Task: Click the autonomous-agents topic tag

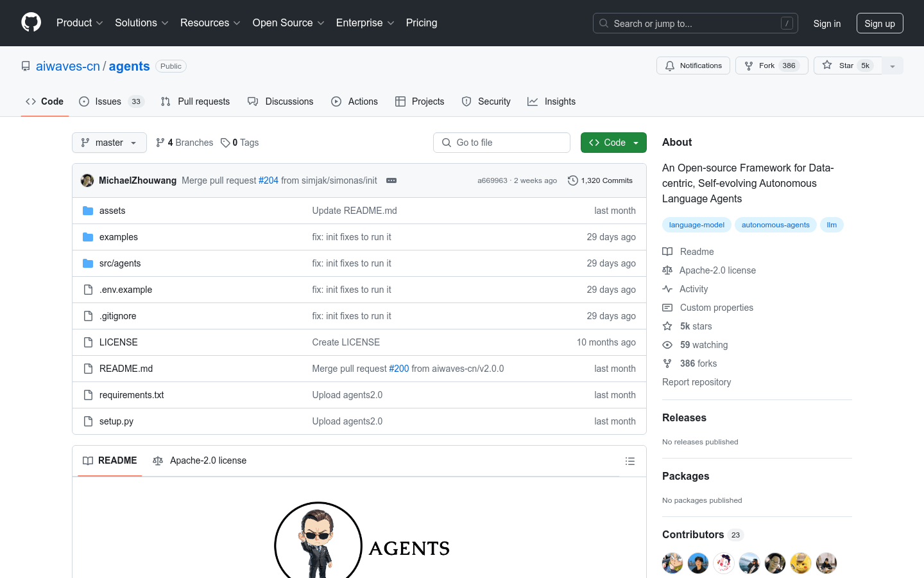Action: point(775,225)
